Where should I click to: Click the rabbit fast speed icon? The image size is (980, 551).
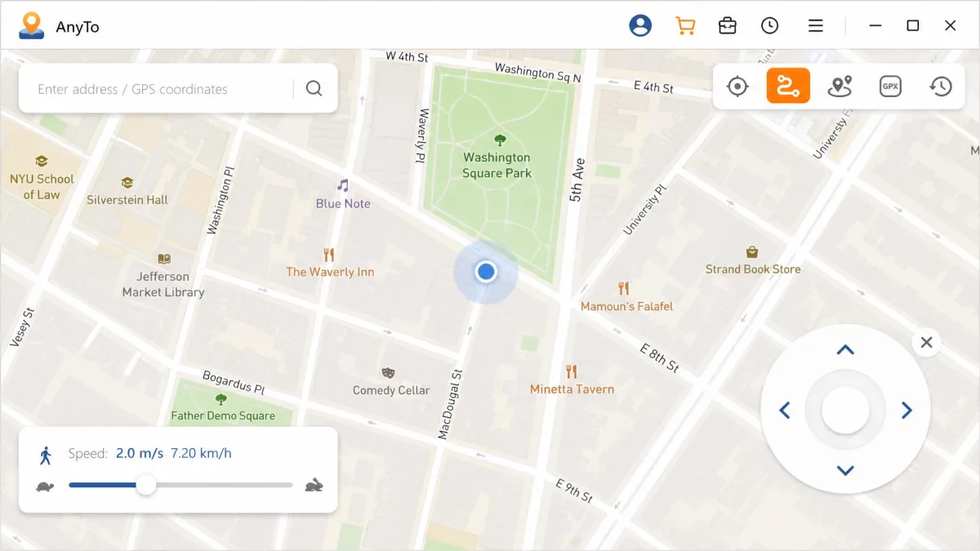[314, 486]
